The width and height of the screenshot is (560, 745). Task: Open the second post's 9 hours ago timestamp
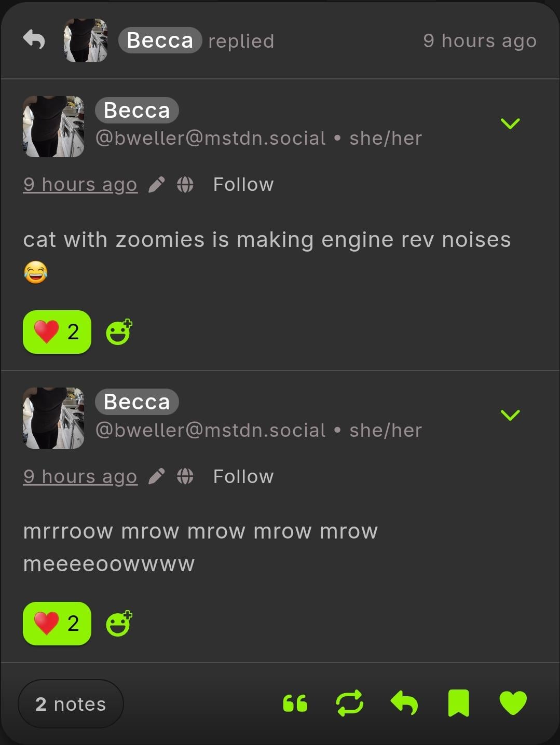tap(80, 476)
